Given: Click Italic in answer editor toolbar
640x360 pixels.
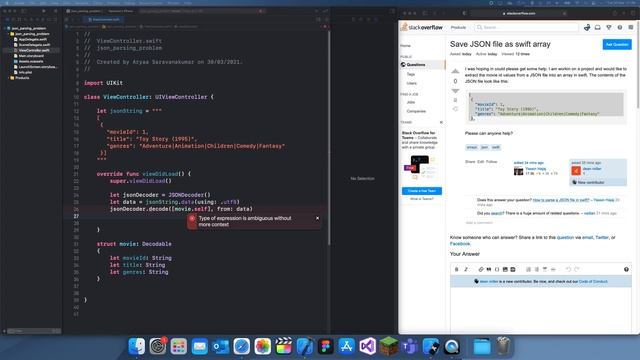Looking at the screenshot, I should point(466,269).
